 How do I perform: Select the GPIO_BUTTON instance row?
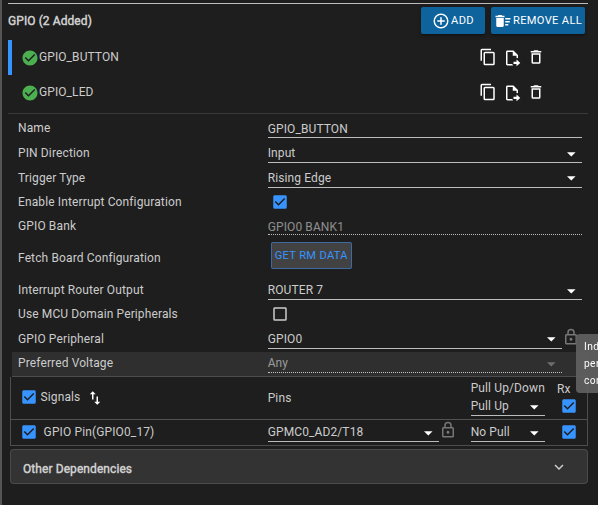point(297,58)
